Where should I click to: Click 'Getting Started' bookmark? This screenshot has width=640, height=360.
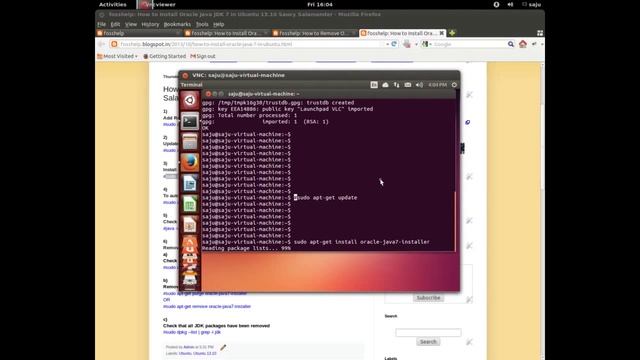pyautogui.click(x=164, y=56)
